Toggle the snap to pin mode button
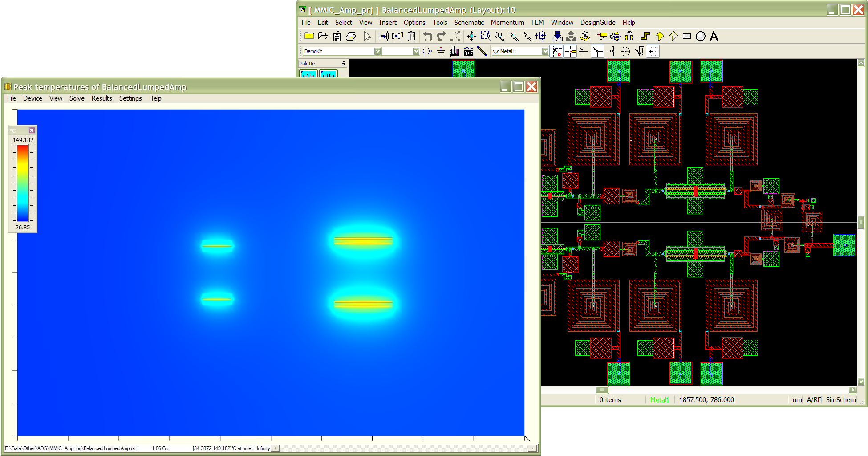This screenshot has height=456, width=868. [570, 51]
